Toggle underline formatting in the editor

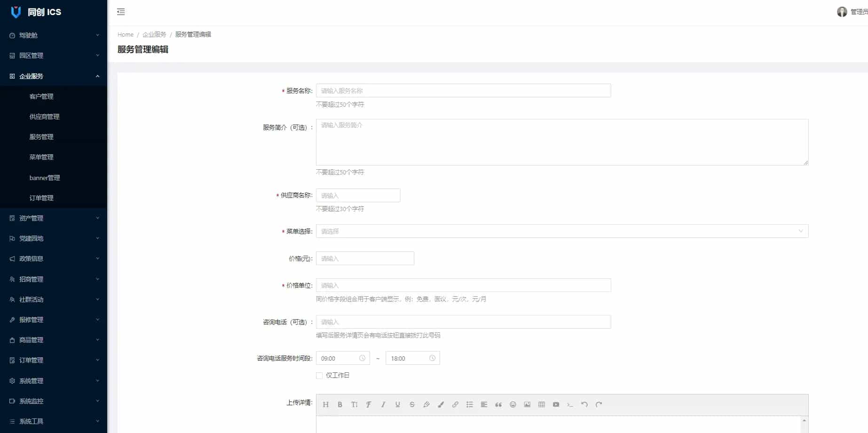[x=398, y=404]
